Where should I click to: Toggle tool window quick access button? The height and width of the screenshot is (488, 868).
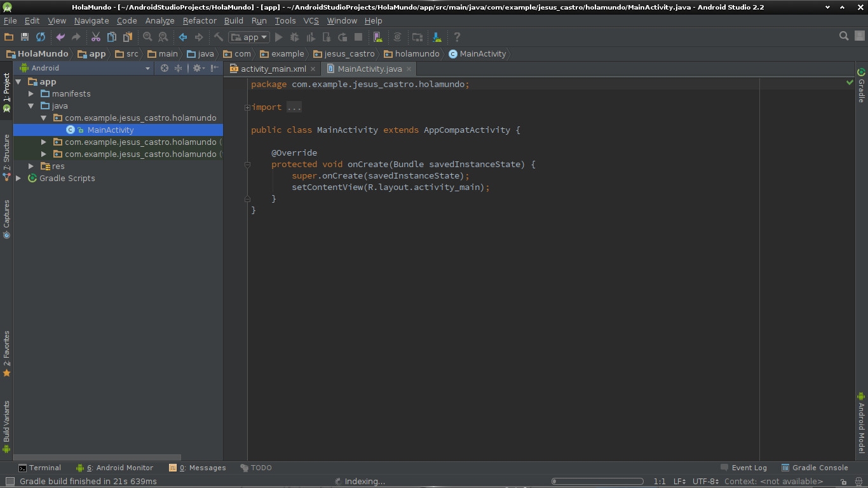point(9,482)
